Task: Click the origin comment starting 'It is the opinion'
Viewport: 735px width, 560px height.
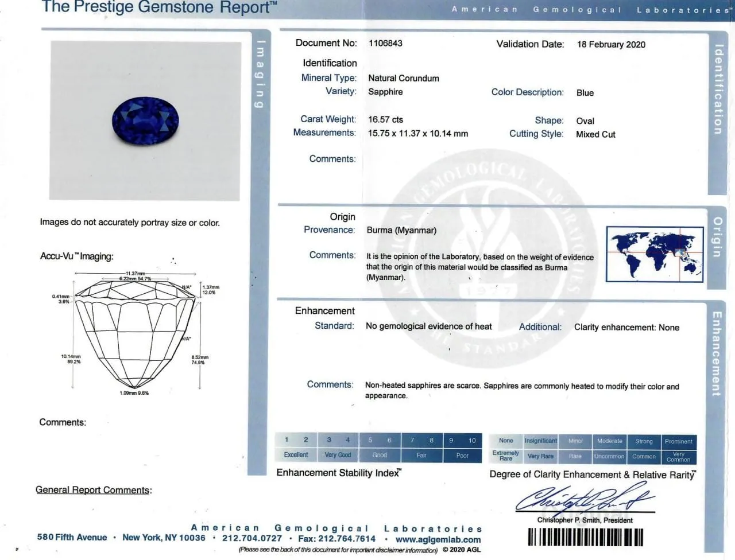Action: click(x=480, y=267)
